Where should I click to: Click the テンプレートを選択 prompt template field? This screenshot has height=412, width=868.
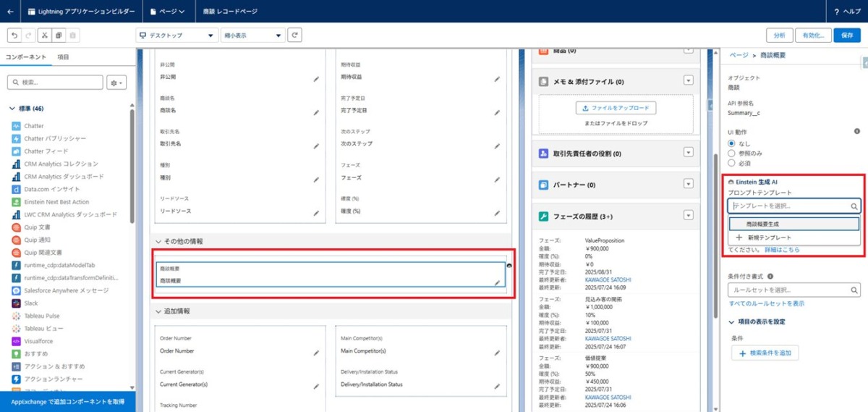(794, 206)
